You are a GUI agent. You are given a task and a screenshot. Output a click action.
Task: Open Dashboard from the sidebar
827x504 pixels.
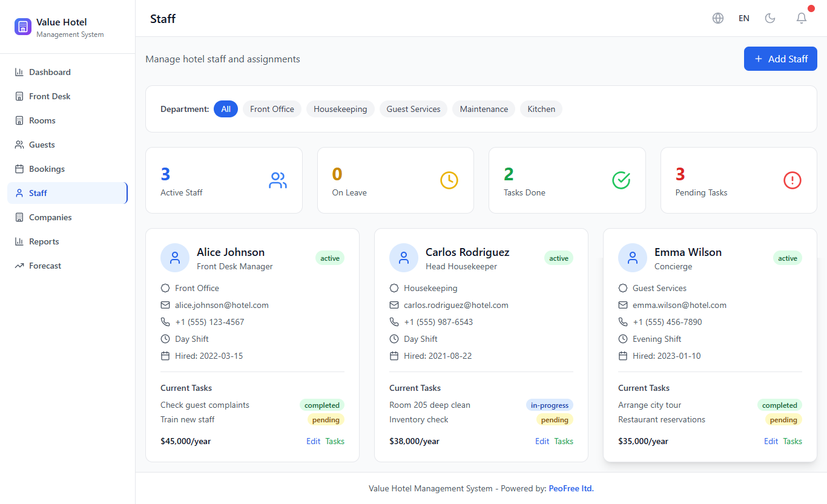pos(50,72)
